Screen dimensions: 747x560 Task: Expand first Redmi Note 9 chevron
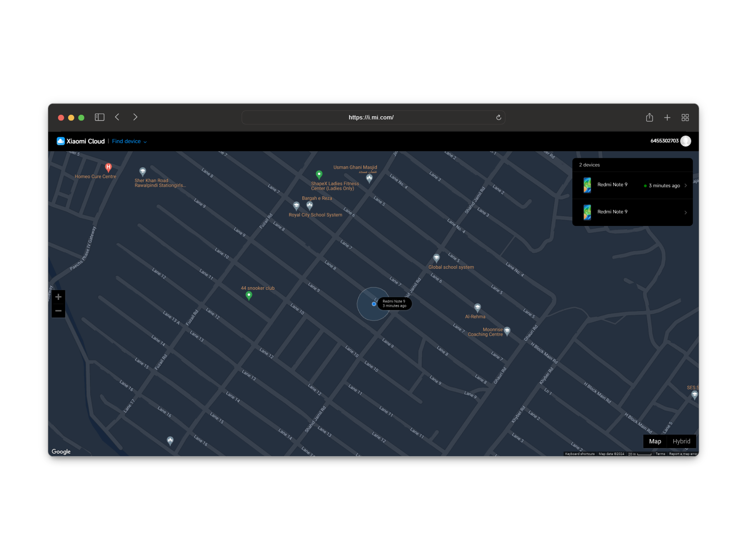[x=686, y=185]
